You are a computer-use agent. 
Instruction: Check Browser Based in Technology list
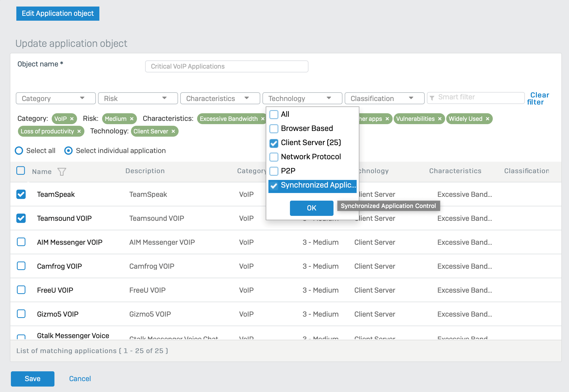pos(274,128)
